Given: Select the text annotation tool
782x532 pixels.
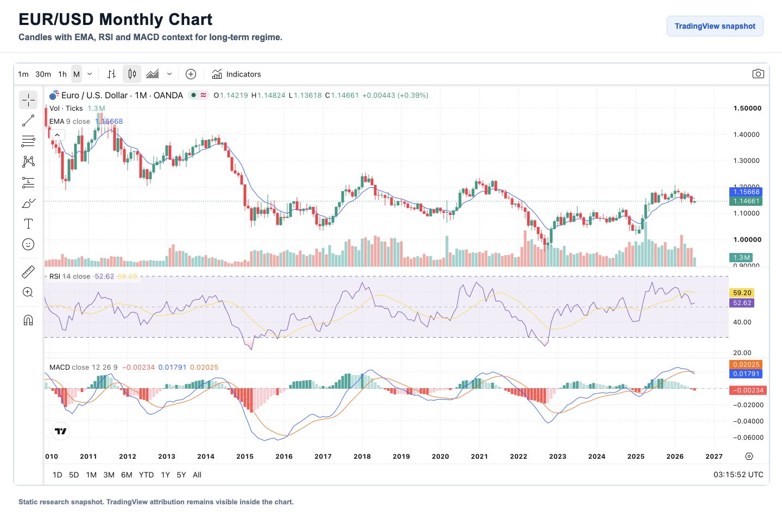Looking at the screenshot, I should pyautogui.click(x=28, y=224).
